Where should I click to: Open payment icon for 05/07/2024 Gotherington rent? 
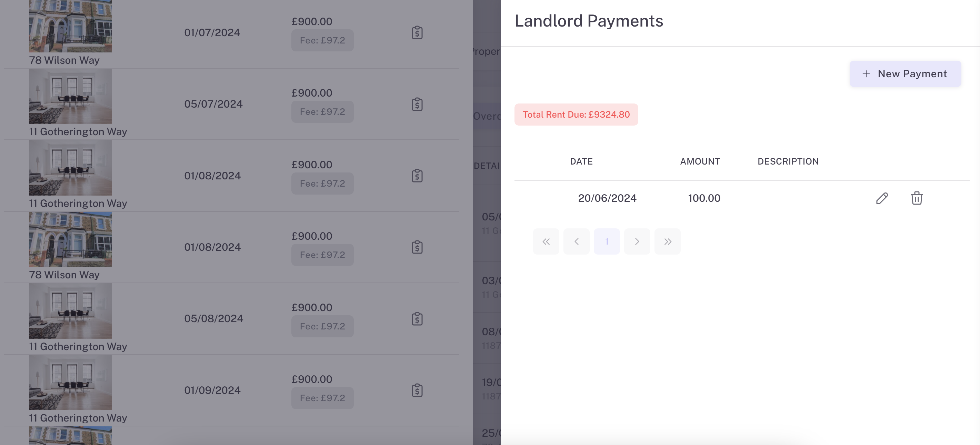pos(417,104)
